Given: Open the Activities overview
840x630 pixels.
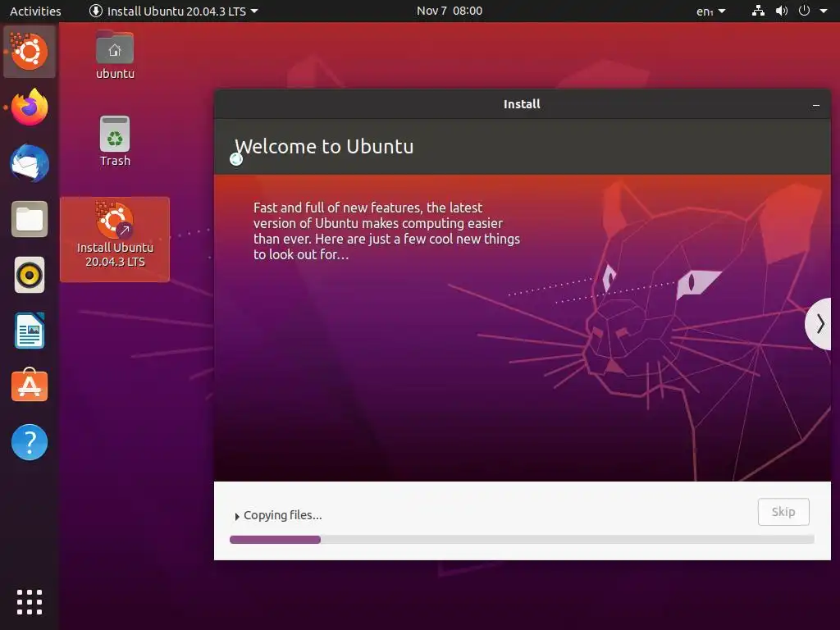Looking at the screenshot, I should pyautogui.click(x=35, y=11).
